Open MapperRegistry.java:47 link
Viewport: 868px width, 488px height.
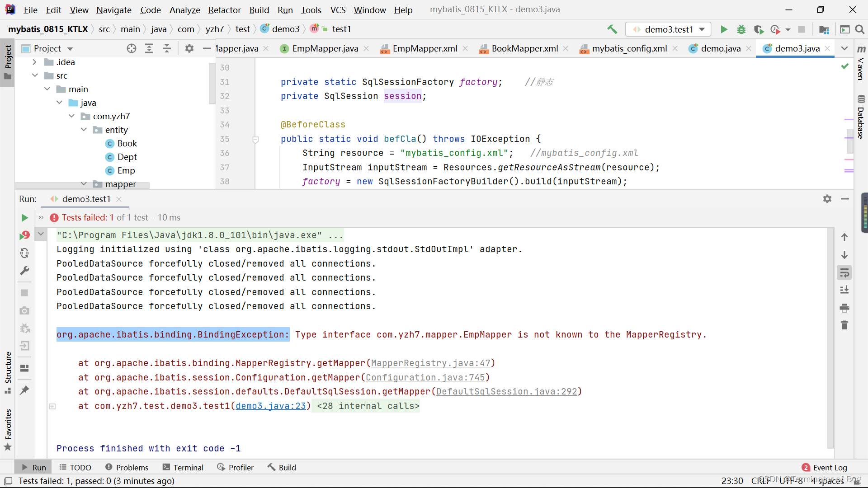click(x=431, y=363)
